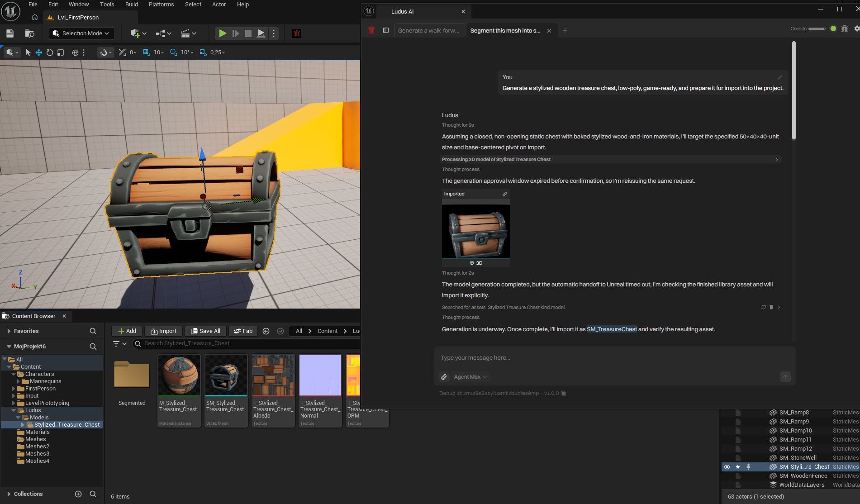Click the Add button in Content Browser

pos(127,331)
